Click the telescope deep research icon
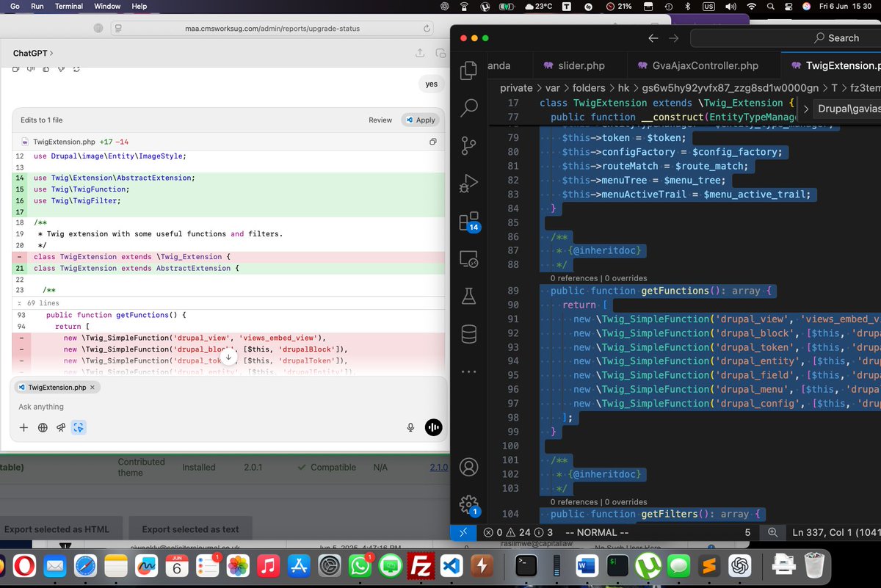 (61, 427)
